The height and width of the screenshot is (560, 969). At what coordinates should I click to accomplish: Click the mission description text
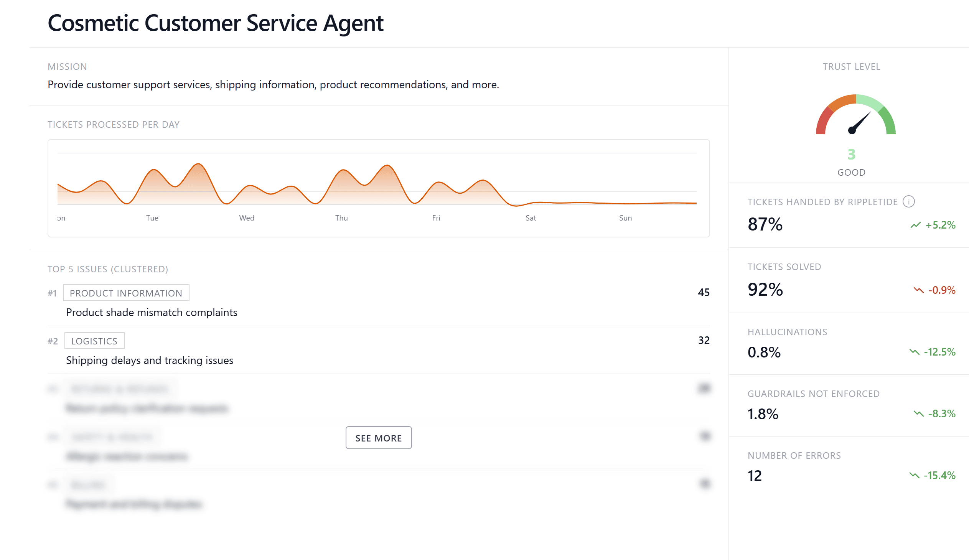click(273, 84)
